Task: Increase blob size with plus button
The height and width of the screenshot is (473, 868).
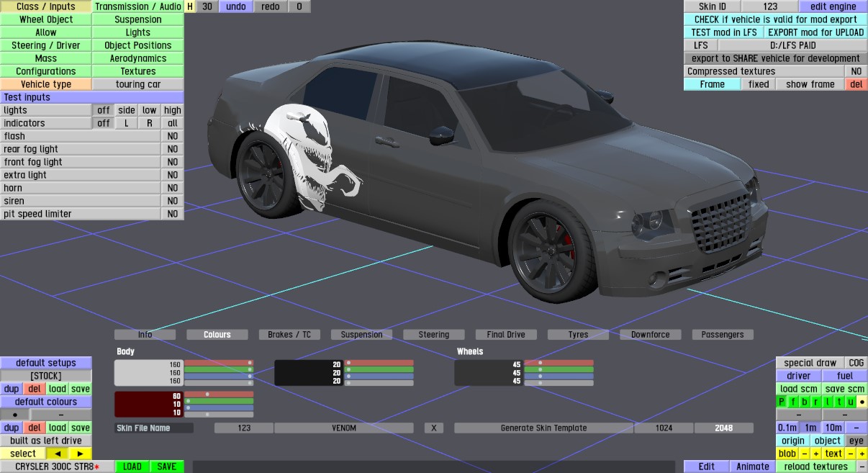Action: click(x=816, y=454)
